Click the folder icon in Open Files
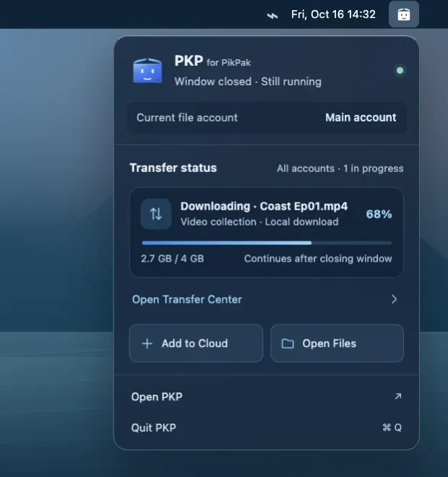The height and width of the screenshot is (477, 448). pos(288,344)
